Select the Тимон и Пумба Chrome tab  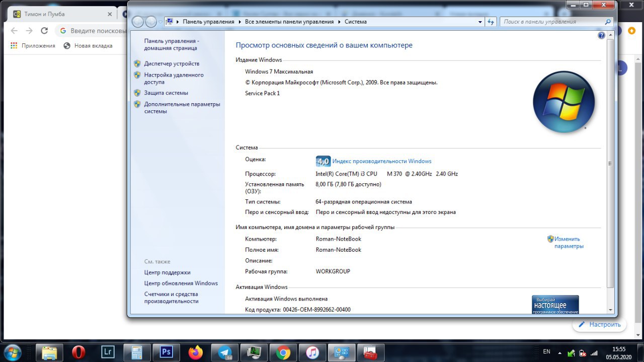pos(61,14)
